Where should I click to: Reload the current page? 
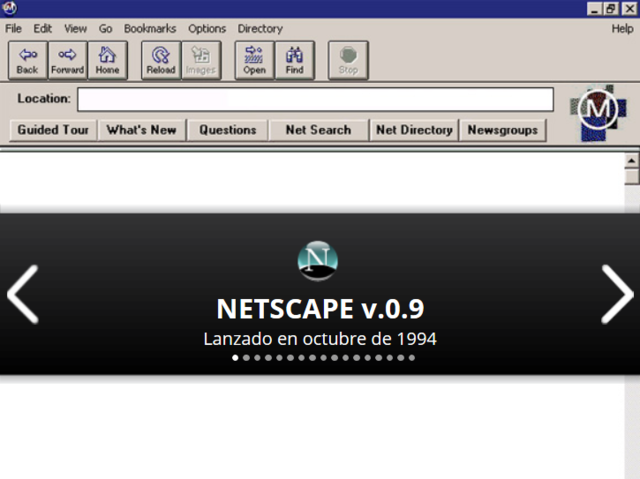coord(161,60)
